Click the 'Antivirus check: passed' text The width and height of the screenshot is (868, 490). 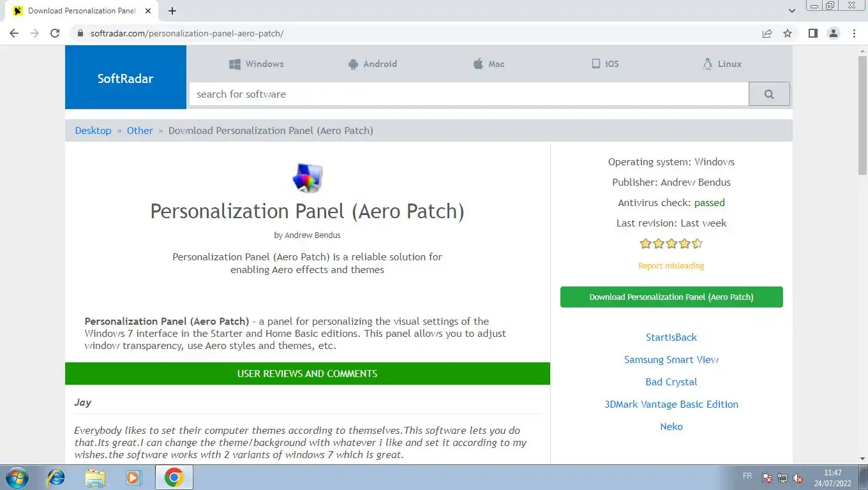671,202
